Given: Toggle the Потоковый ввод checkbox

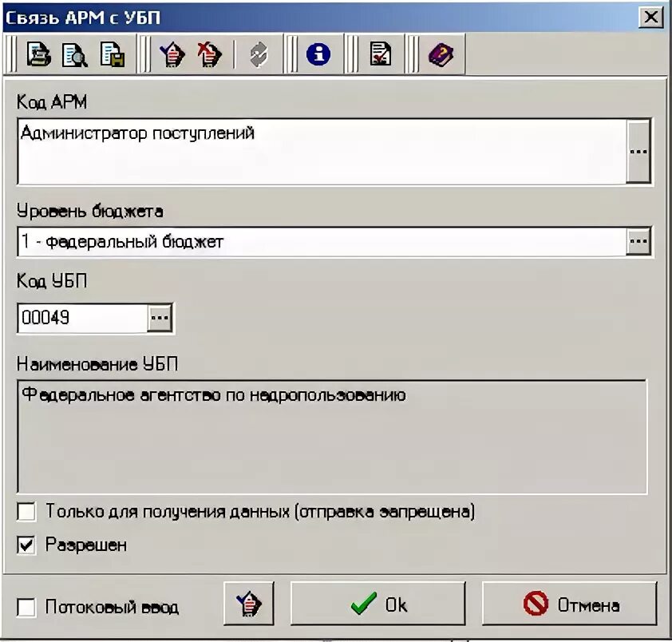Looking at the screenshot, I should 26,607.
